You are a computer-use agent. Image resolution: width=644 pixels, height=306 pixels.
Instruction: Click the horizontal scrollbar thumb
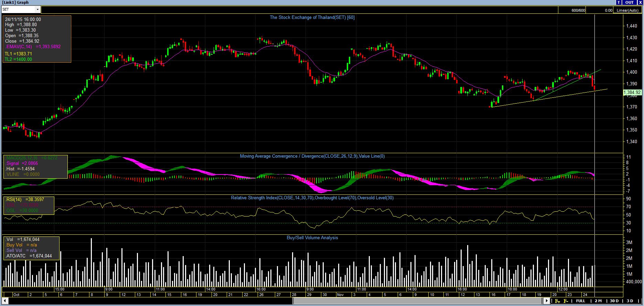click(x=418, y=301)
